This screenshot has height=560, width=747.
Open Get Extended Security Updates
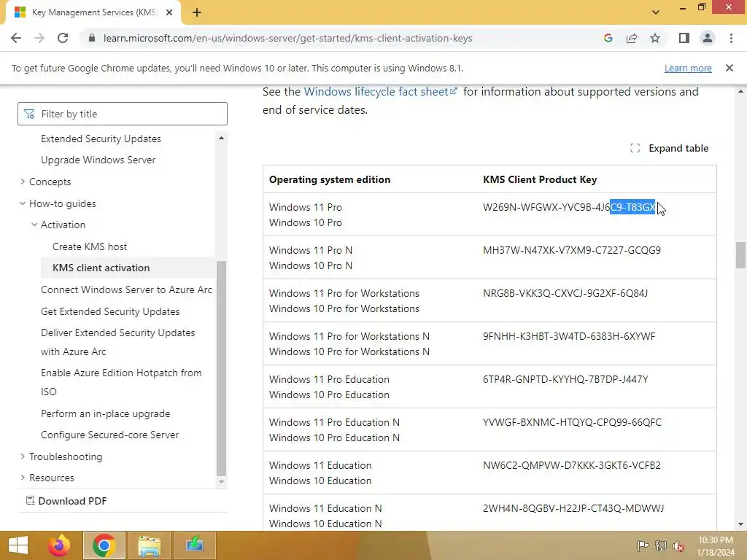110,311
